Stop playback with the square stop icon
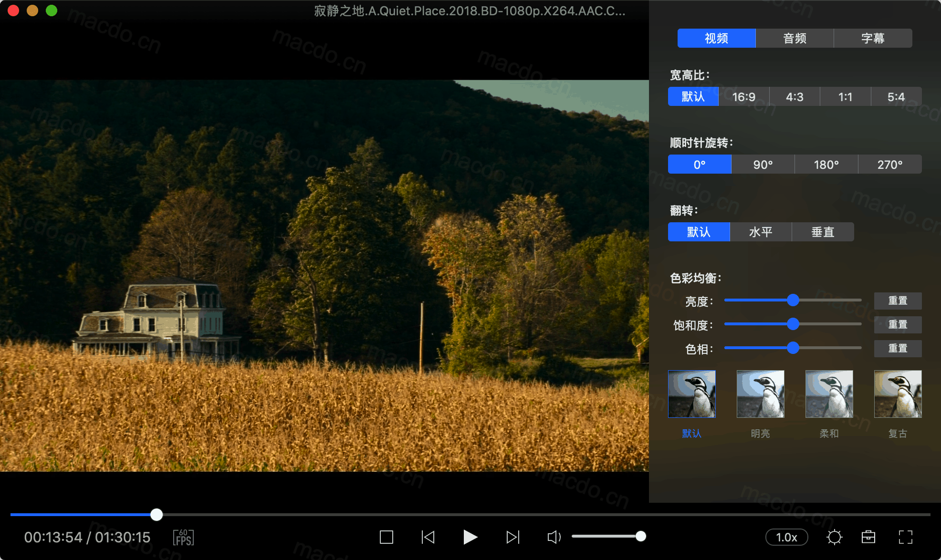 click(386, 537)
